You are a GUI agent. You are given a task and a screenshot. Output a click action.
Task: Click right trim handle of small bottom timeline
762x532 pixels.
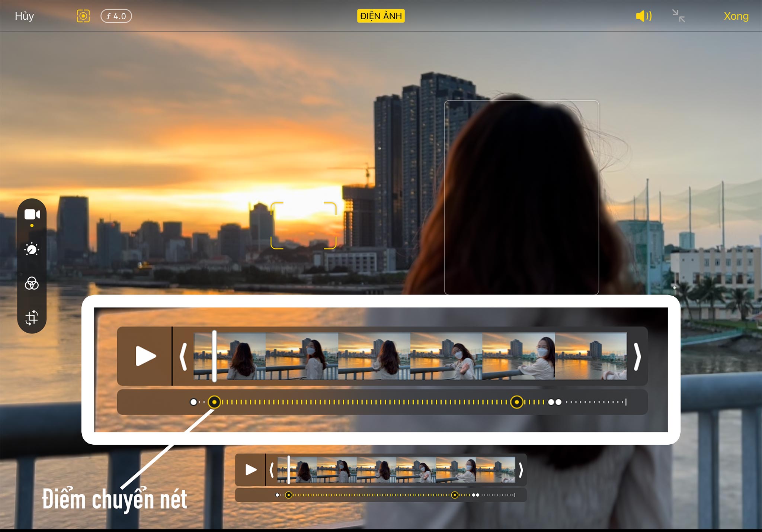521,470
